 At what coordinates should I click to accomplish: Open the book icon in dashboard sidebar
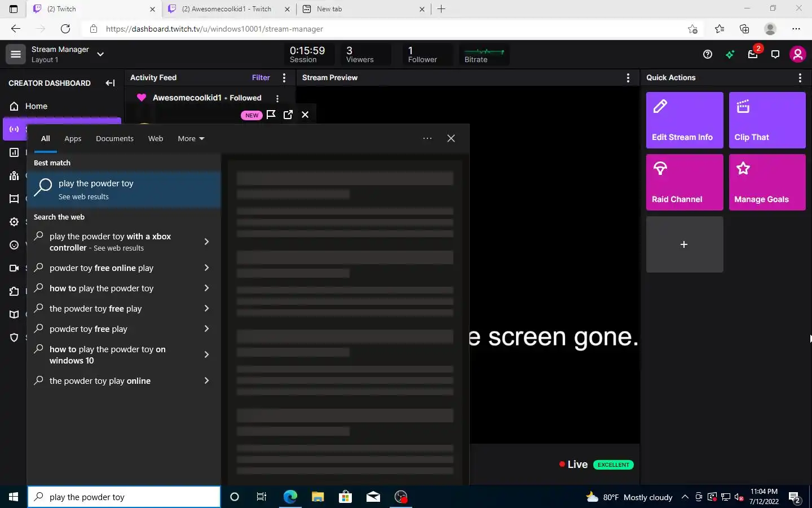(x=14, y=314)
